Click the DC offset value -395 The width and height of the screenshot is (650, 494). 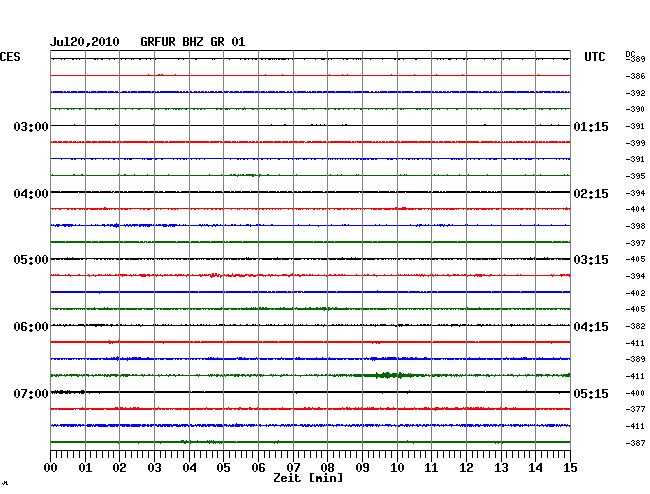[x=635, y=176]
